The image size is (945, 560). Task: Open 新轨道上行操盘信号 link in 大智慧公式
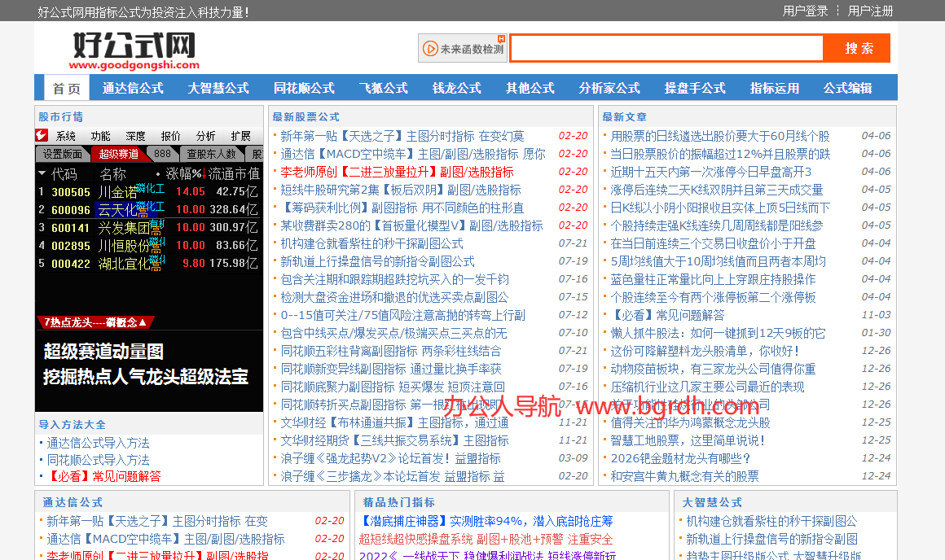point(771,540)
